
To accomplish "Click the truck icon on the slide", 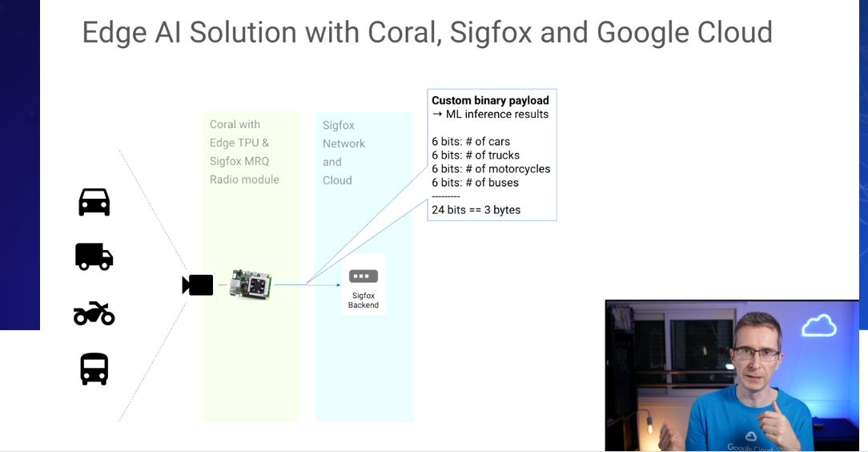I will click(94, 256).
